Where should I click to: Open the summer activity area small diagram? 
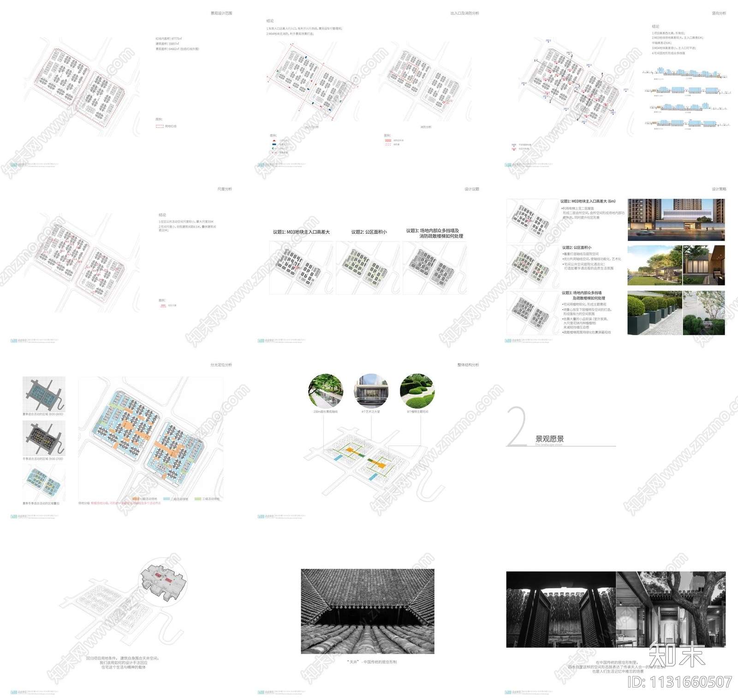44,395
